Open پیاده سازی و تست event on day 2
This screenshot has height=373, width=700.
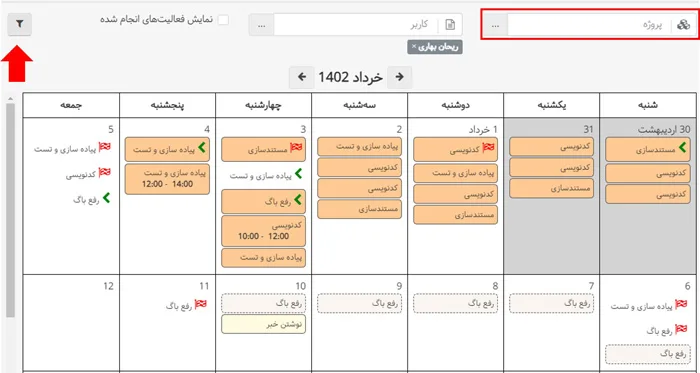359,146
